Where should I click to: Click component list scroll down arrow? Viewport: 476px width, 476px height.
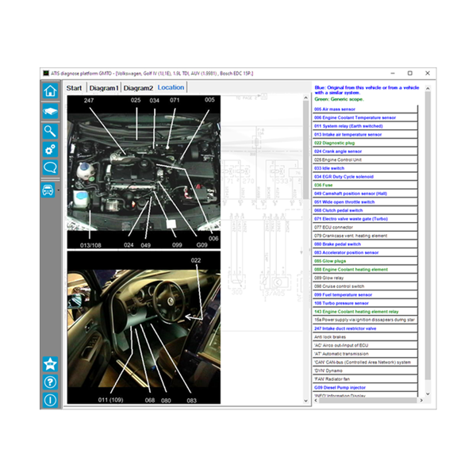point(428,394)
